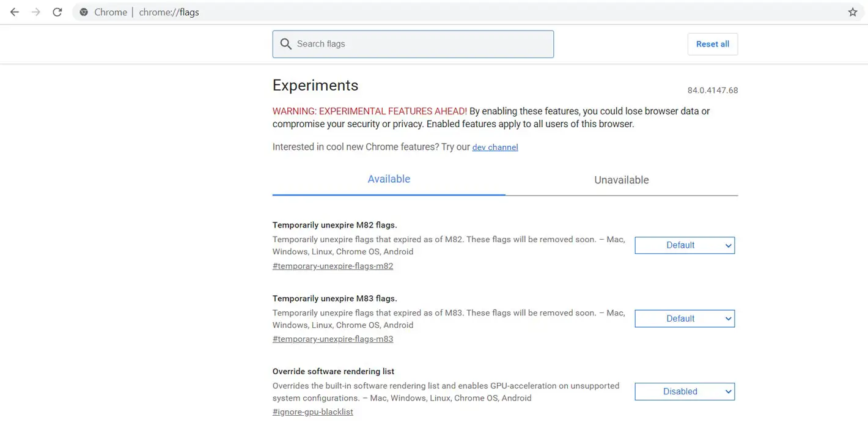Screen dimensions: 868x428
Task: Open #temporary-unexpire-flags-m82 anchor link
Action: point(333,266)
